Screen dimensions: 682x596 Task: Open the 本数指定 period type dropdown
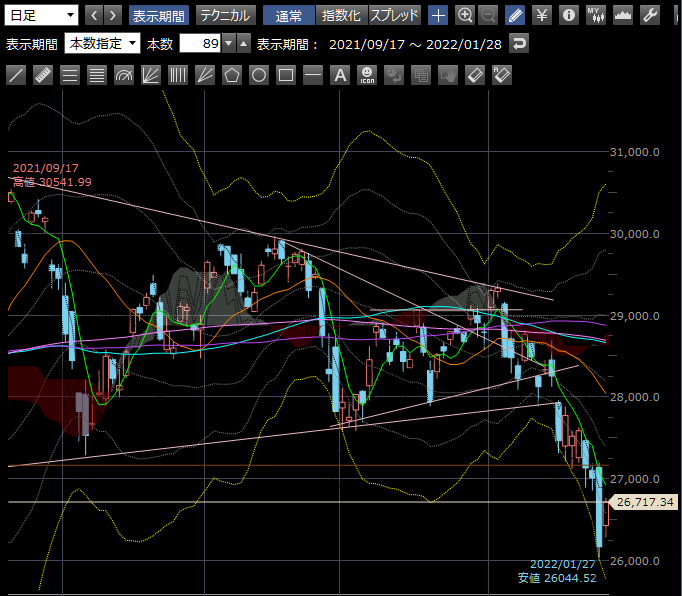coord(102,44)
